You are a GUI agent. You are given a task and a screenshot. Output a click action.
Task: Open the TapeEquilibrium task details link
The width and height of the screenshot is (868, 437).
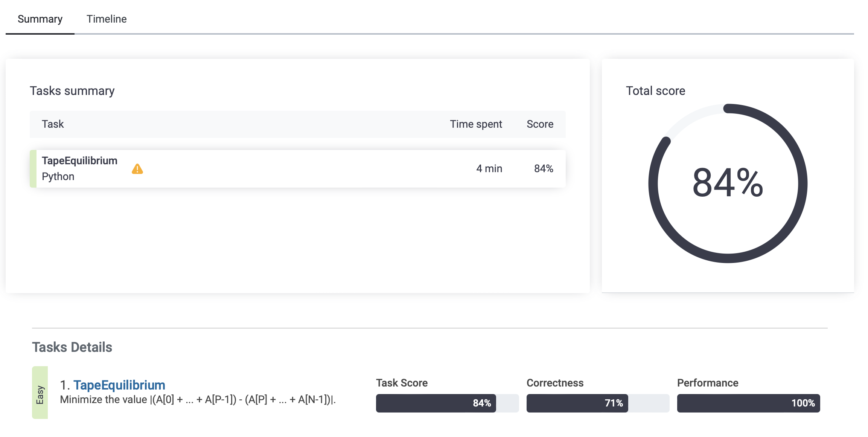[x=119, y=385]
